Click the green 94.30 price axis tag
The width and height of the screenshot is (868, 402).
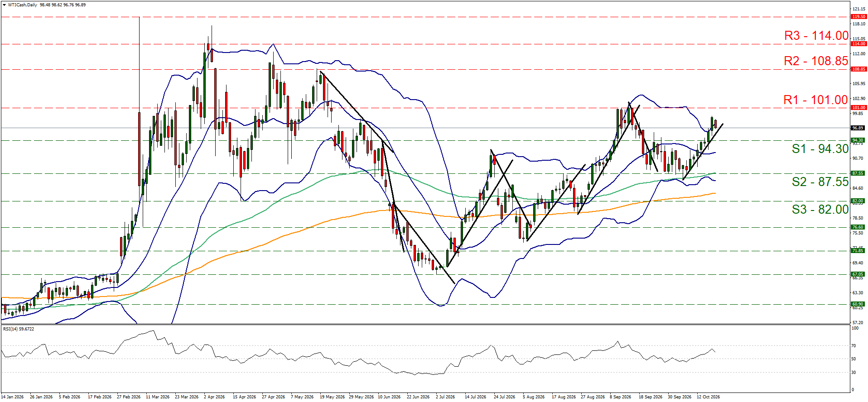[x=858, y=140]
